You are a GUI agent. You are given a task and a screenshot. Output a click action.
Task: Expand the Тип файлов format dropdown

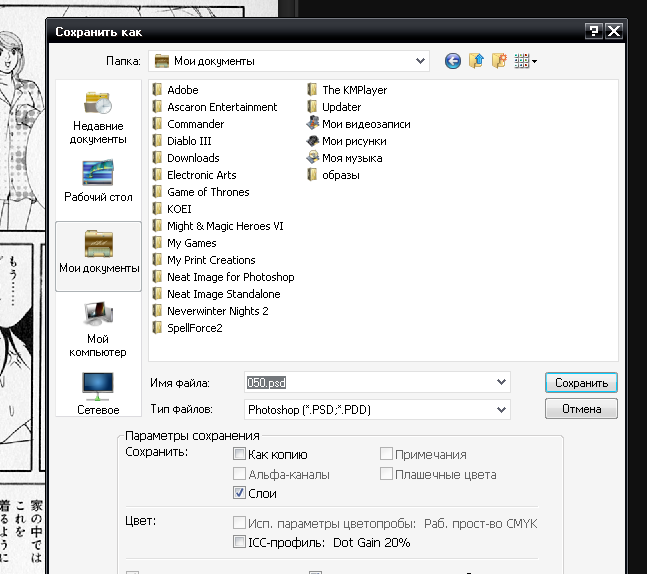501,410
